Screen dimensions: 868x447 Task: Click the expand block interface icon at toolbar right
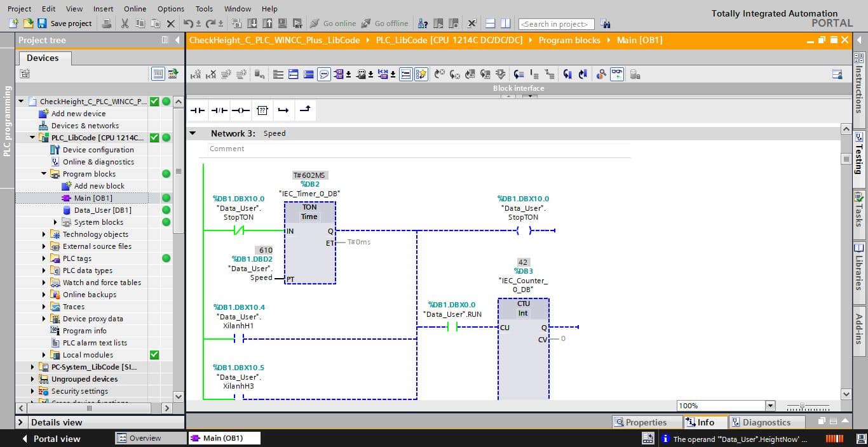837,74
